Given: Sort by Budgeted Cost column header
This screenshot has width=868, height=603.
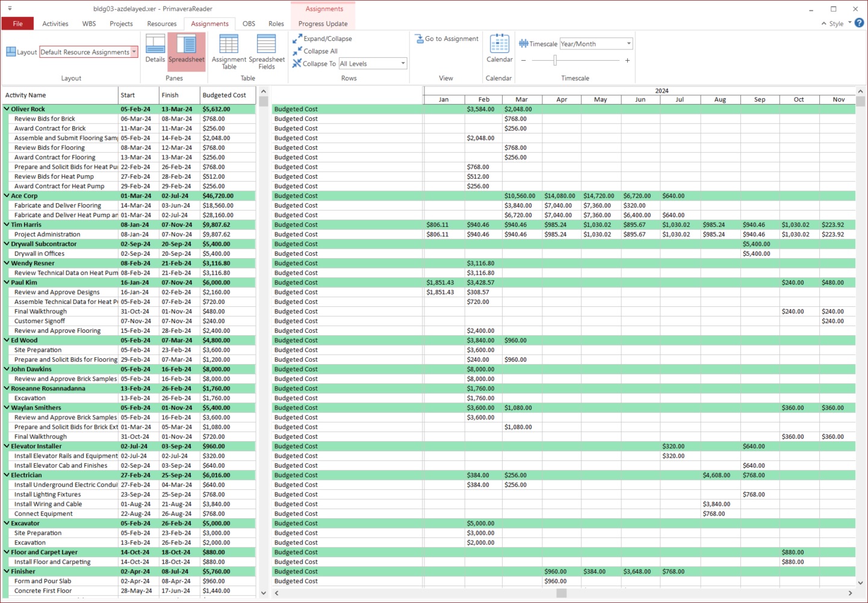Looking at the screenshot, I should pos(224,95).
